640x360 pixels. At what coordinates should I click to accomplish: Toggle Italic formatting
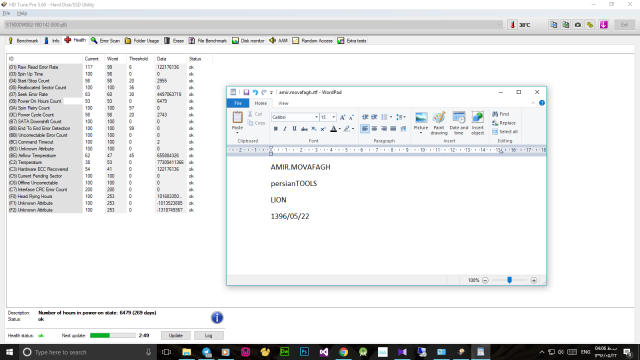pos(285,129)
